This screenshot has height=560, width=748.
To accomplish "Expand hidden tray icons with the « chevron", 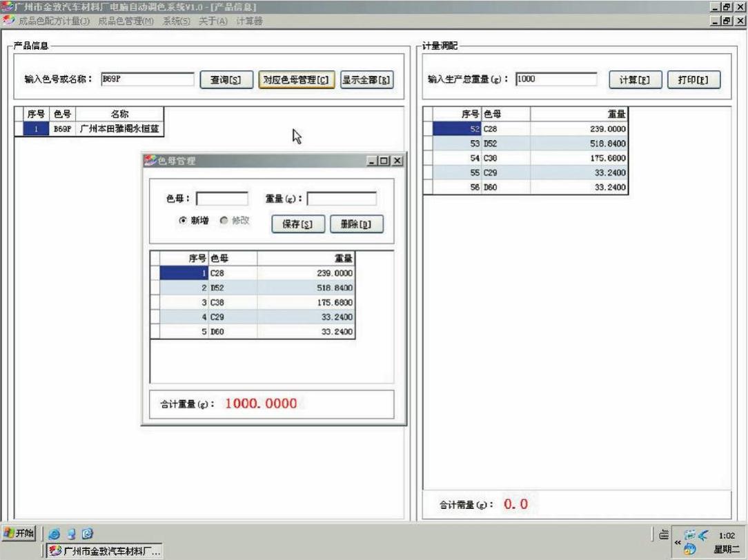I will [x=678, y=542].
